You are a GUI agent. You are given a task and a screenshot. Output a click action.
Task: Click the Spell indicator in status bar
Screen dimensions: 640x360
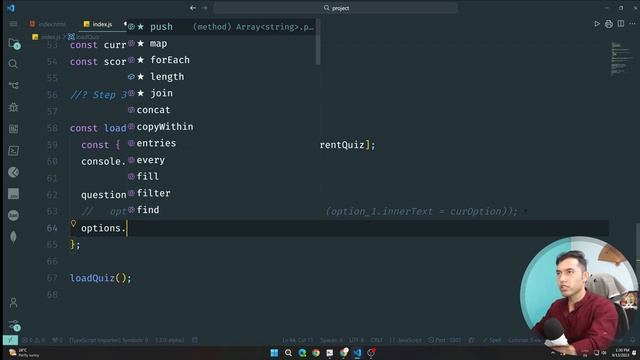tap(492, 340)
